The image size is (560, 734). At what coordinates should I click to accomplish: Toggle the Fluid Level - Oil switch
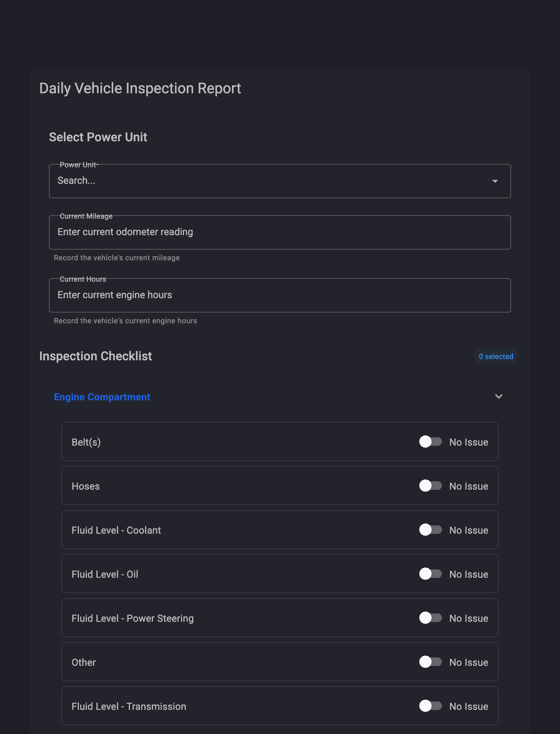pyautogui.click(x=431, y=574)
